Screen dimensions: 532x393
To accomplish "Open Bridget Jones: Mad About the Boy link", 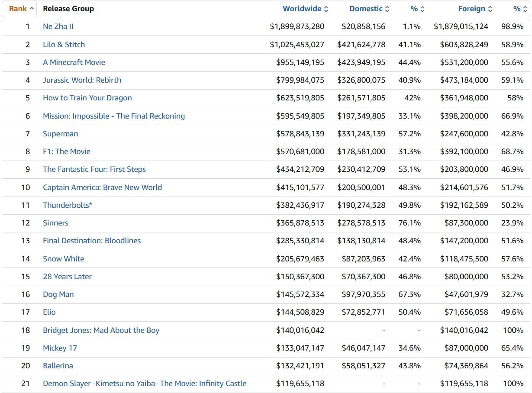I will click(101, 330).
